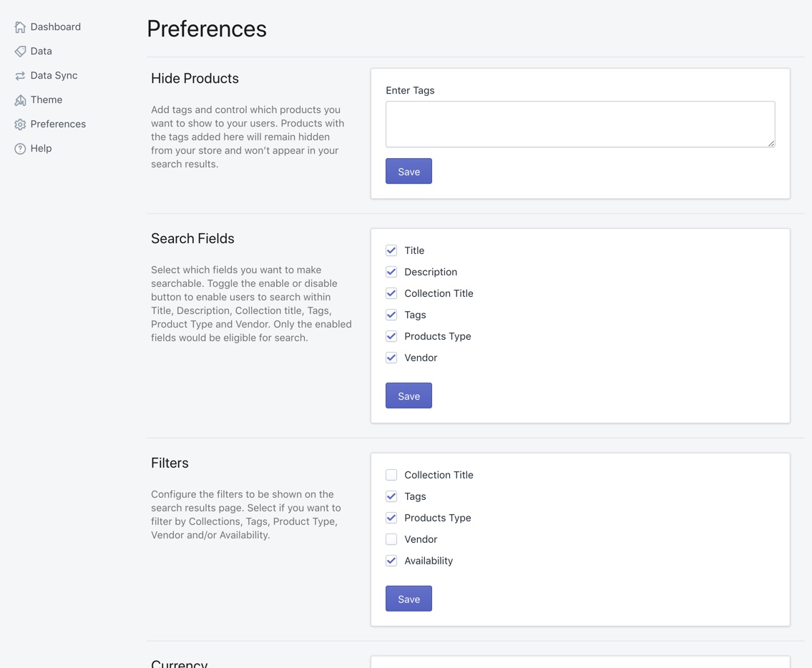
Task: Click the Help question mark icon
Action: (x=20, y=149)
